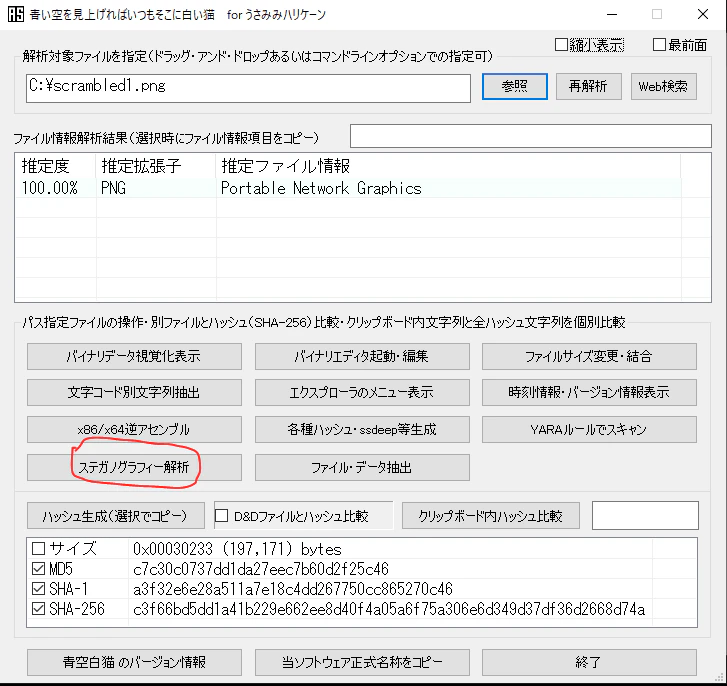The width and height of the screenshot is (727, 686).
Task: Click the 終了 exit button
Action: pos(589,662)
